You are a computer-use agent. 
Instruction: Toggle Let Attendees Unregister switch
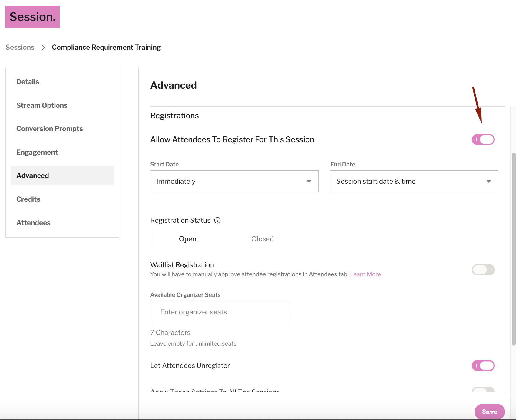(483, 366)
